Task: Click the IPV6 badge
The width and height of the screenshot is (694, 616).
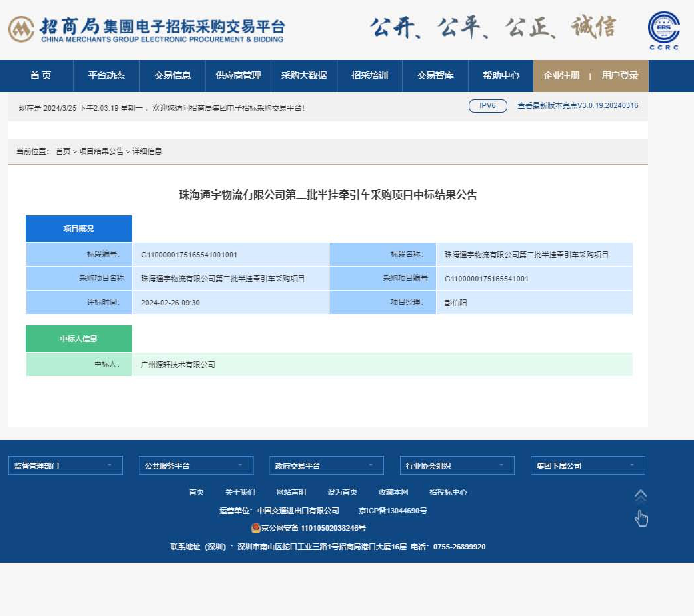Action: 488,106
